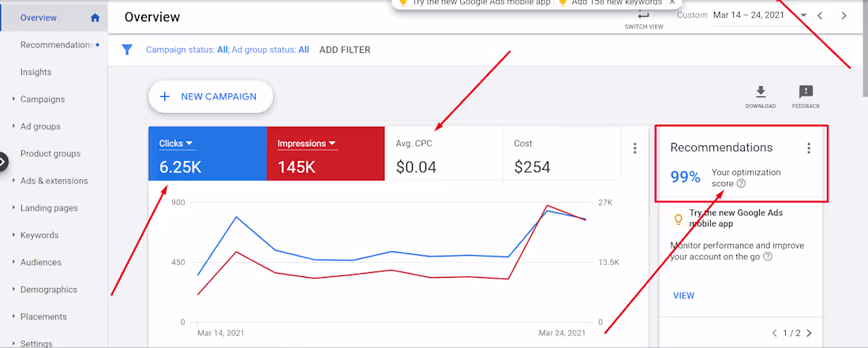Viewport: 868px width, 348px height.
Task: Open the date range dropdown
Action: pyautogui.click(x=803, y=16)
